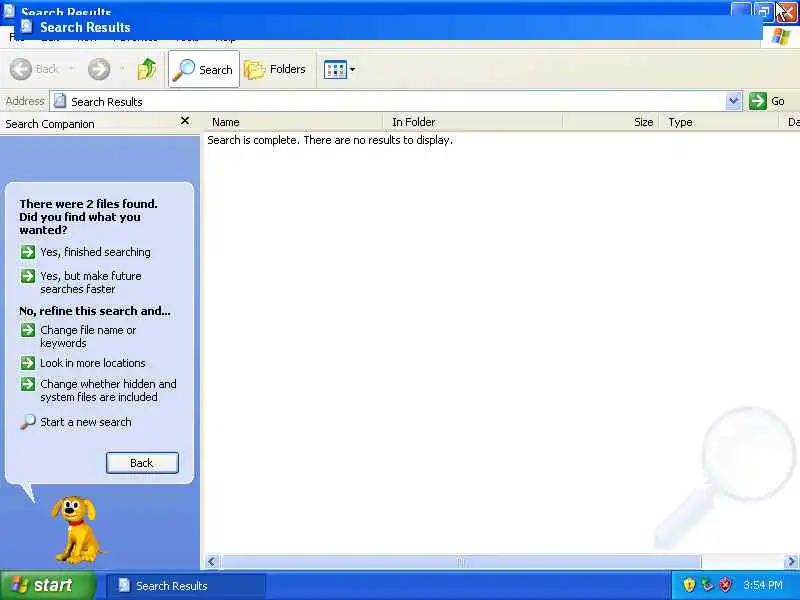Restore down the Search Results window
The height and width of the screenshot is (600, 800).
pyautogui.click(x=764, y=11)
